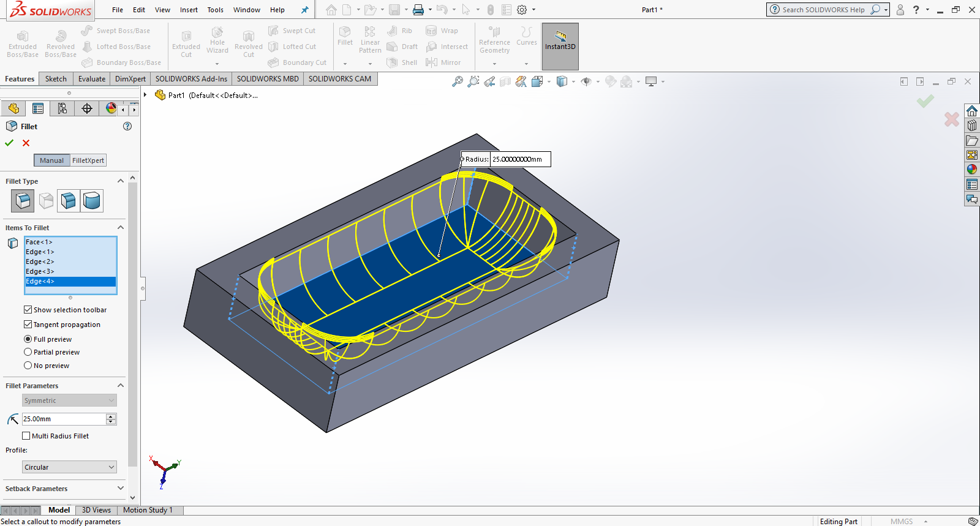
Task: Open the ConfigurationManager tab icon
Action: [x=62, y=108]
